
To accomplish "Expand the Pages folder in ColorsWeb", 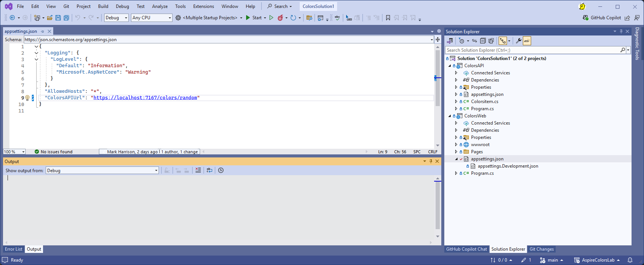I will (456, 152).
